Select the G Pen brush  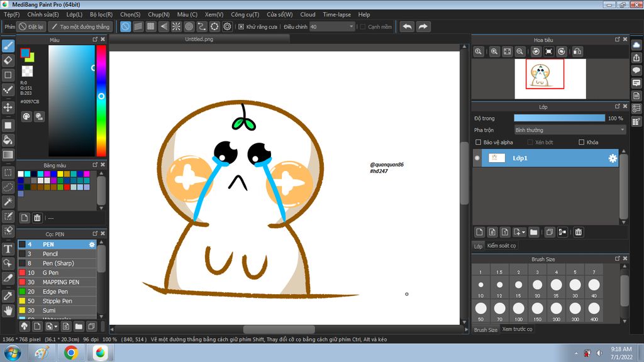50,273
